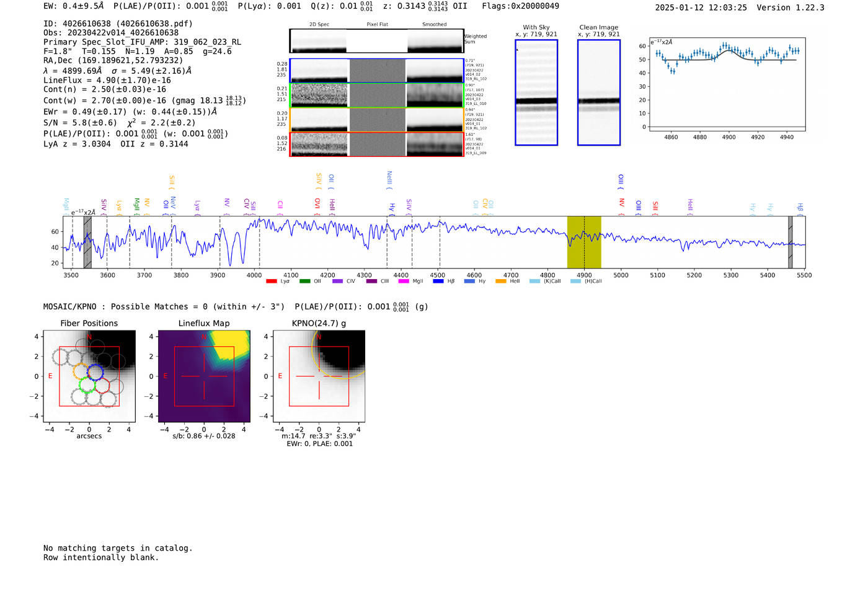Screen dimensions: 868x591
Task: Click the green OII legend swatch
Action: (304, 282)
